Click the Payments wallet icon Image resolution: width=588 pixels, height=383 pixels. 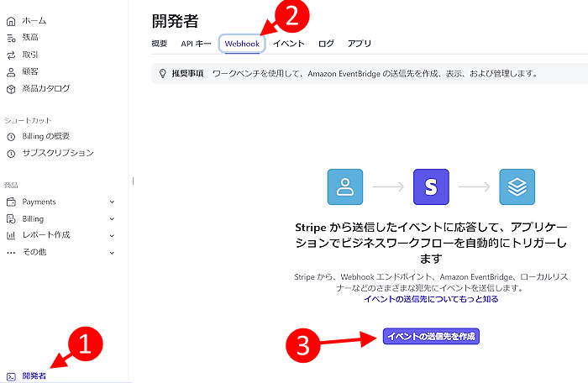pos(11,202)
